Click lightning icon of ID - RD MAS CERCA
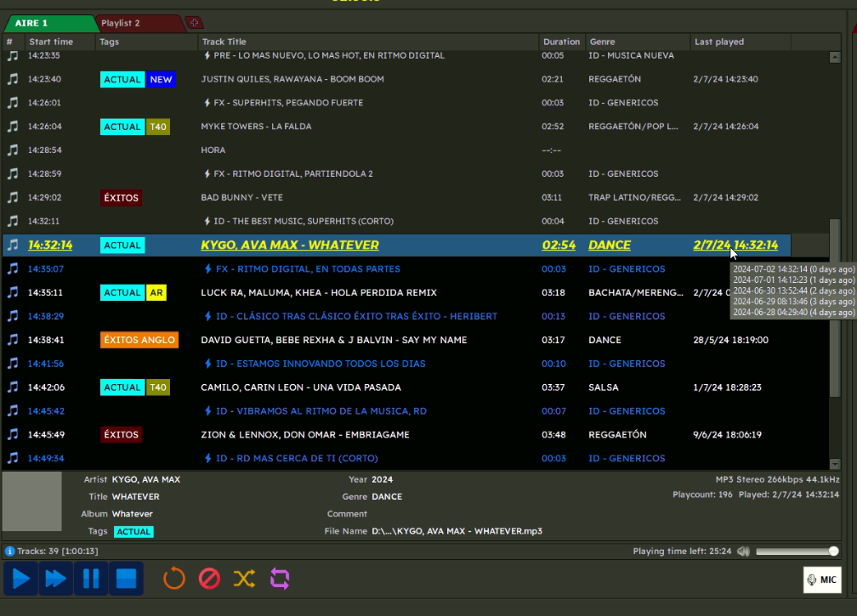Image resolution: width=857 pixels, height=616 pixels. 207,458
